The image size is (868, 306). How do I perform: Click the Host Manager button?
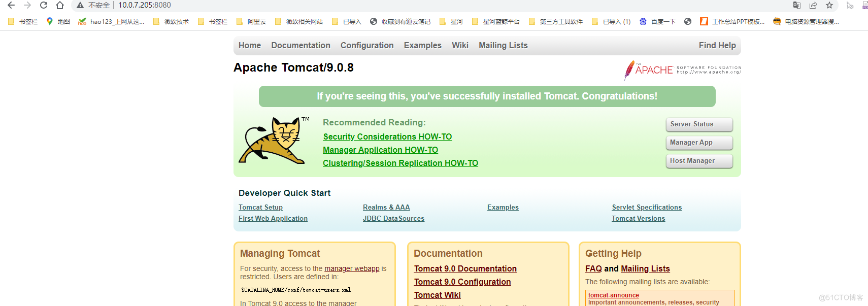pos(699,161)
